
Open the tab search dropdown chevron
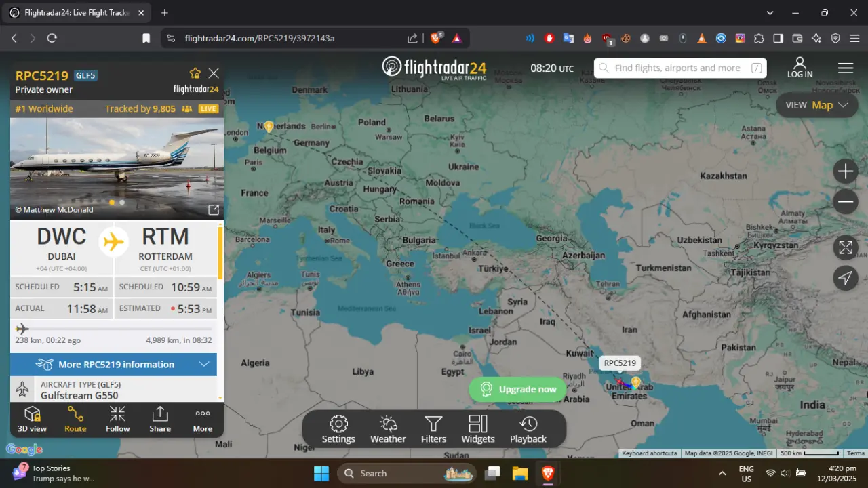pos(770,13)
